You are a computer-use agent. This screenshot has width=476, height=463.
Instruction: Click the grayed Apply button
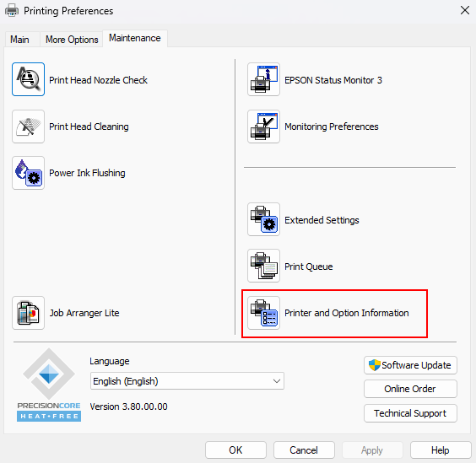coord(372,450)
